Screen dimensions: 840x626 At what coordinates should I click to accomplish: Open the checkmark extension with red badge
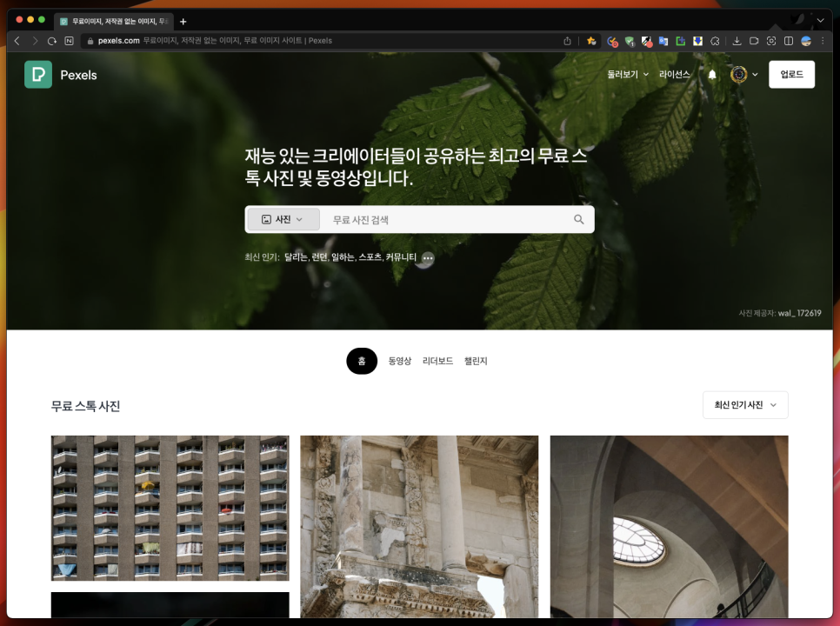click(612, 41)
